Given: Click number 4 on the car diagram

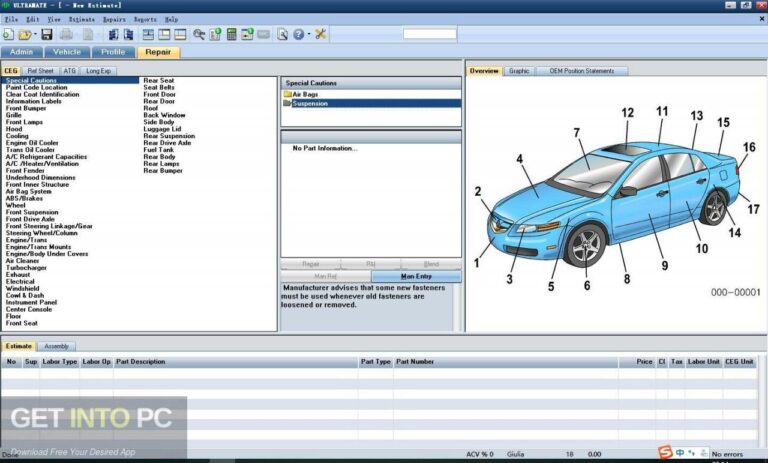Looking at the screenshot, I should click(x=519, y=159).
